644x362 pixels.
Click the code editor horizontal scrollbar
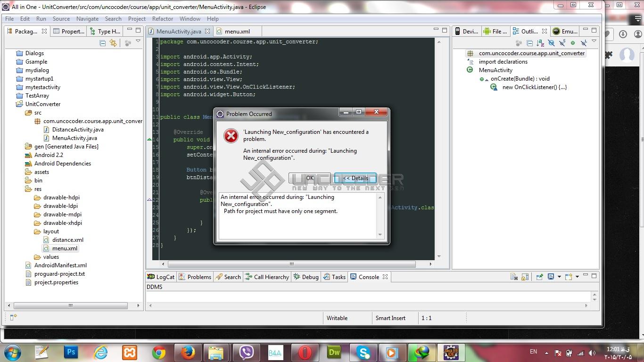click(x=291, y=264)
